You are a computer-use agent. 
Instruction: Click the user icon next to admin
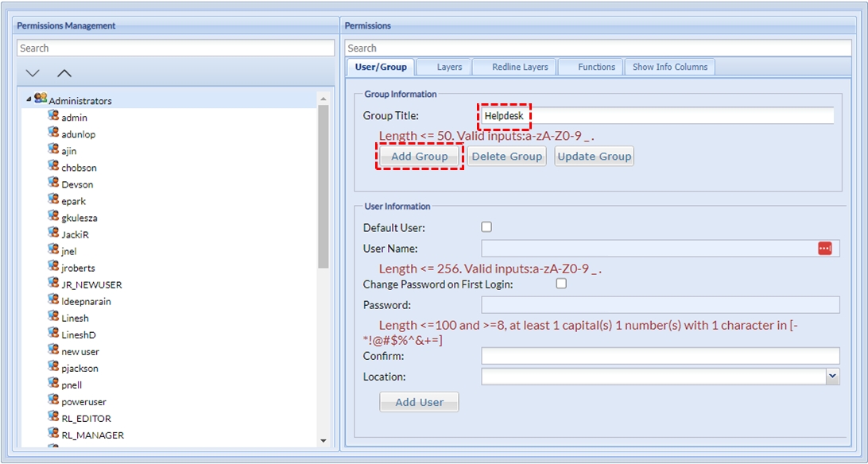point(53,116)
